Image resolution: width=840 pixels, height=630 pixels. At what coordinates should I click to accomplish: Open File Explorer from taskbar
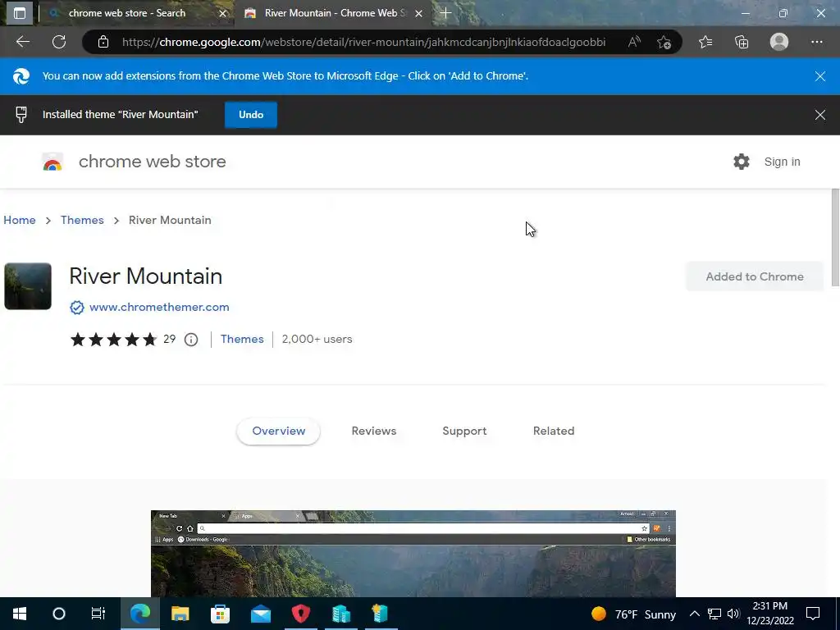point(180,614)
